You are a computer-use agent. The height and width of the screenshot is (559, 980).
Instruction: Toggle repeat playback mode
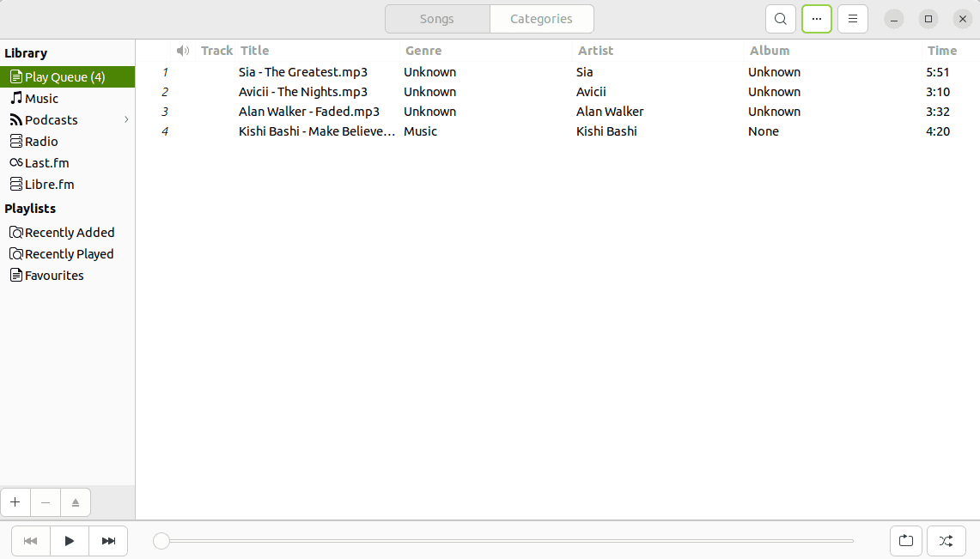pos(906,541)
